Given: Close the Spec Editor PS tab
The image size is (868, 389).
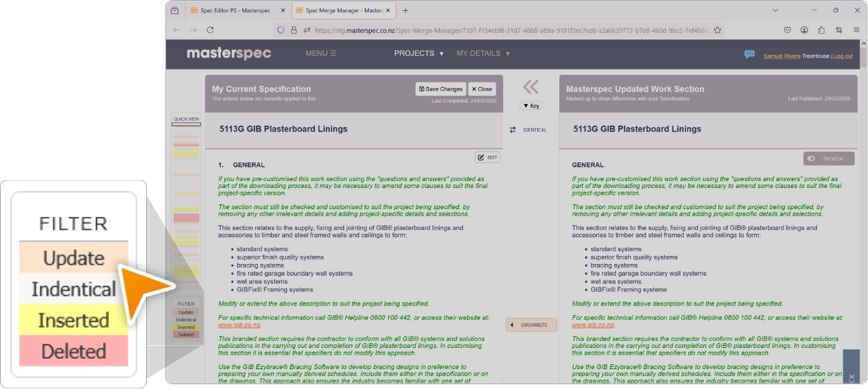Looking at the screenshot, I should 283,10.
